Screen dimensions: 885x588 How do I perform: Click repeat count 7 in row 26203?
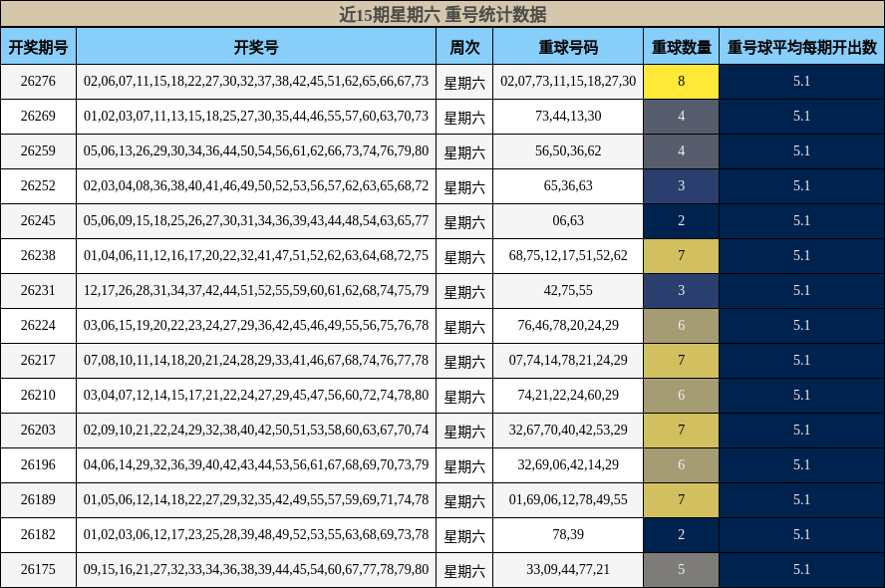pyautogui.click(x=682, y=430)
